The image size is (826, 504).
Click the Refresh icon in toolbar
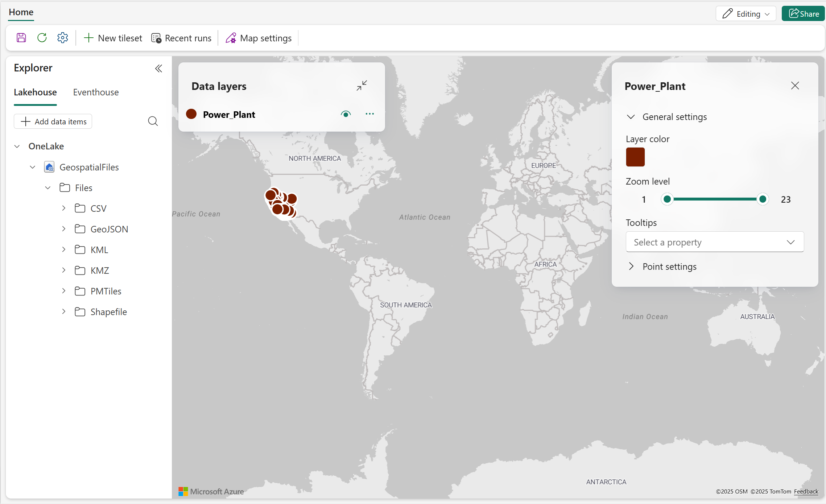click(x=42, y=38)
